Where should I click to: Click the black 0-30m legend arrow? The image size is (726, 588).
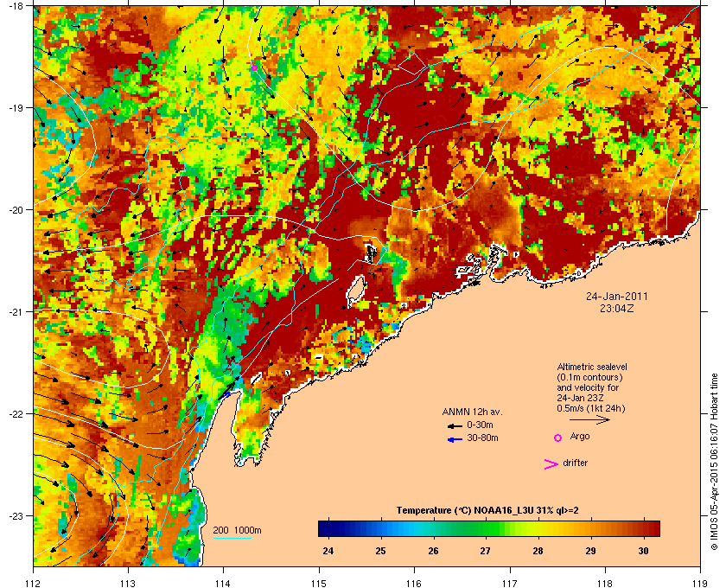(x=455, y=425)
